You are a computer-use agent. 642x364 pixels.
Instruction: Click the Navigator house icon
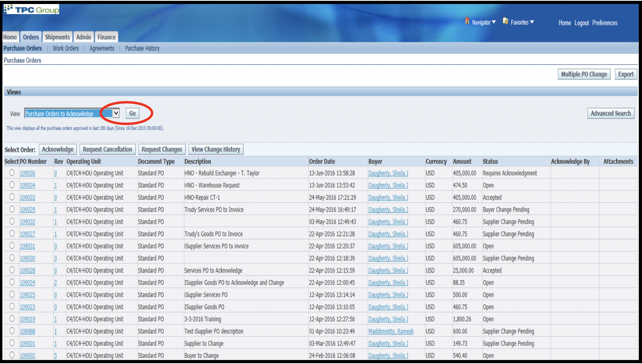click(467, 21)
